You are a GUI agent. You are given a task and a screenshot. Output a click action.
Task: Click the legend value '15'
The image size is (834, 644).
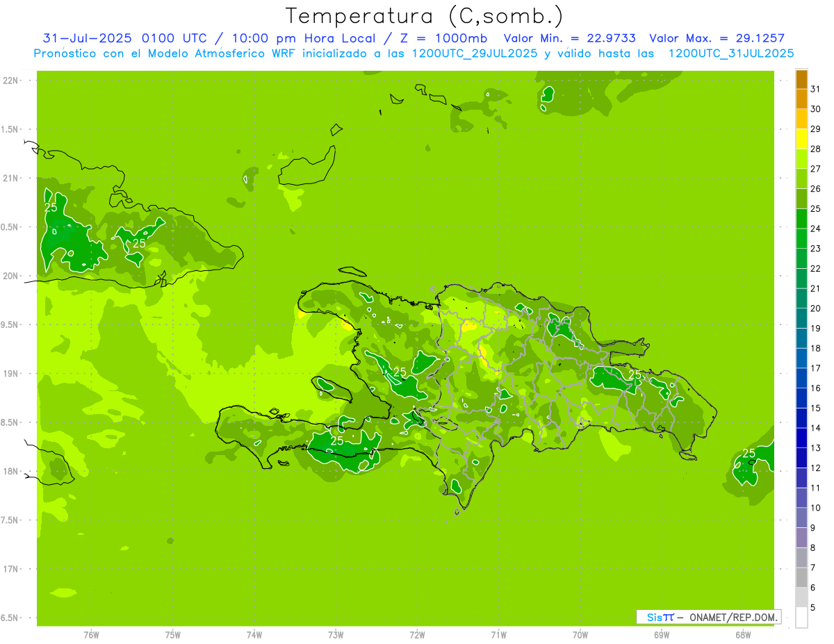tap(815, 408)
